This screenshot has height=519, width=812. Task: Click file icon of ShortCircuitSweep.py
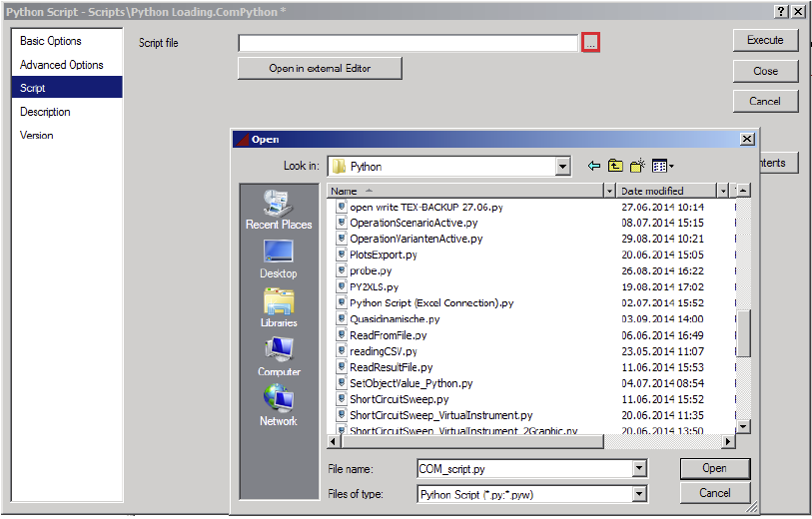click(x=342, y=399)
